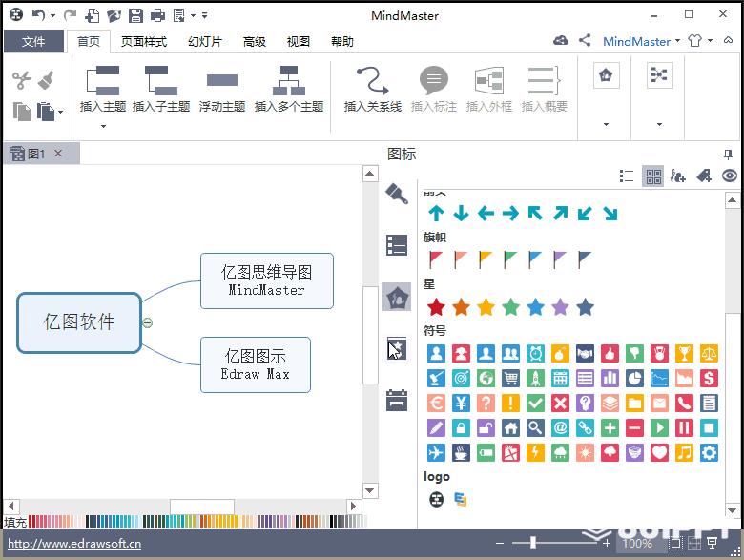
Task: Click the Insert Callout (插入标注) icon
Action: 434,80
